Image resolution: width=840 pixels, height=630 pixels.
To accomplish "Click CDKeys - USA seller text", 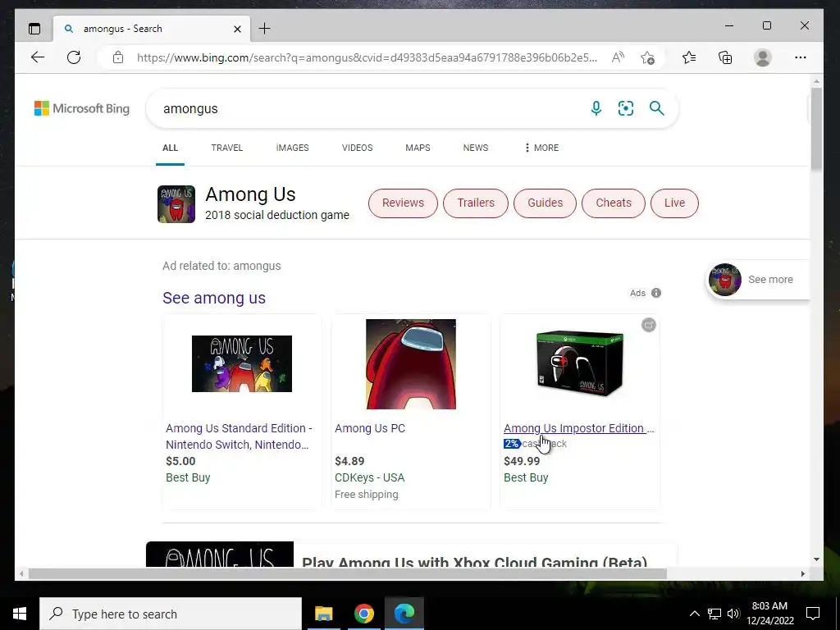I will point(370,478).
